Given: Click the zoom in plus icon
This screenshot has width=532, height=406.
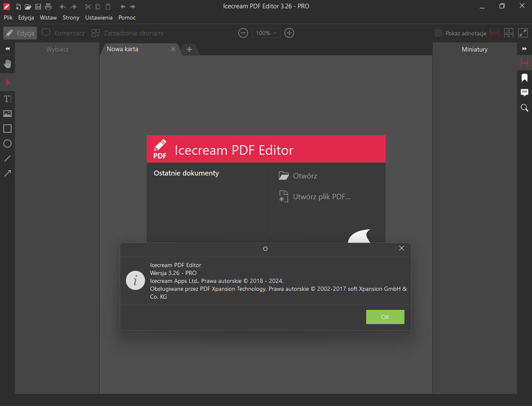Looking at the screenshot, I should coord(289,33).
